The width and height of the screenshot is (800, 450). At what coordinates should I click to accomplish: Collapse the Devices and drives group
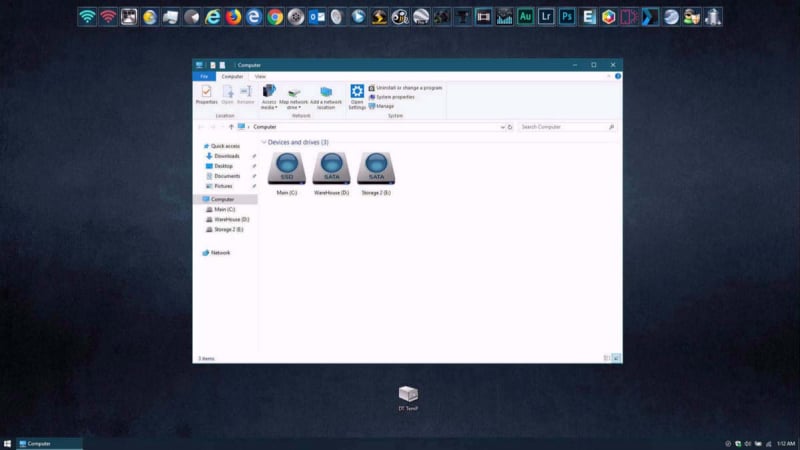point(264,142)
